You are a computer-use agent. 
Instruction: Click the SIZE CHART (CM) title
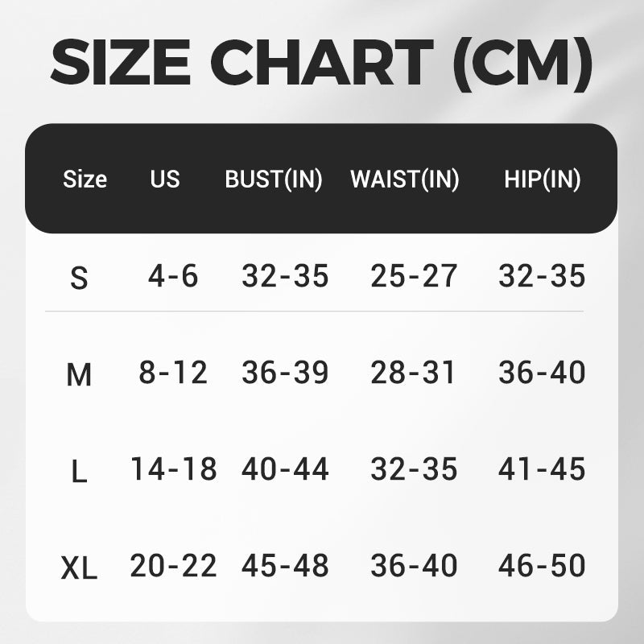tap(322, 62)
